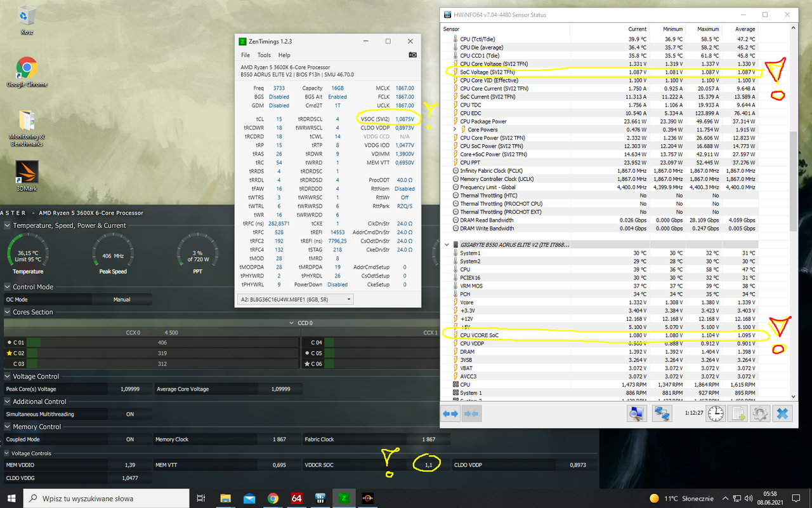Screen dimensions: 812x508
Task: Switch to HWiNFO taskbar icon
Action: [x=320, y=498]
